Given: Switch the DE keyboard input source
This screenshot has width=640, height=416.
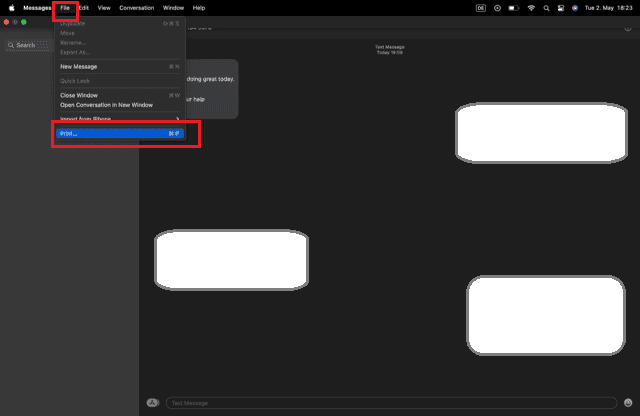Looking at the screenshot, I should [x=481, y=7].
